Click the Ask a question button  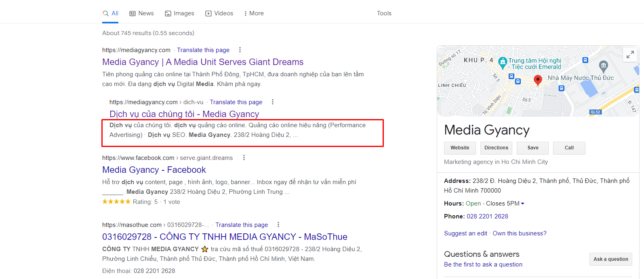(x=611, y=259)
